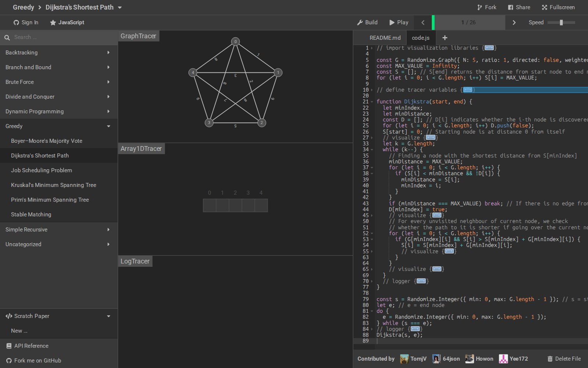
Task: Expand Branch and Bound category
Action: coord(59,67)
